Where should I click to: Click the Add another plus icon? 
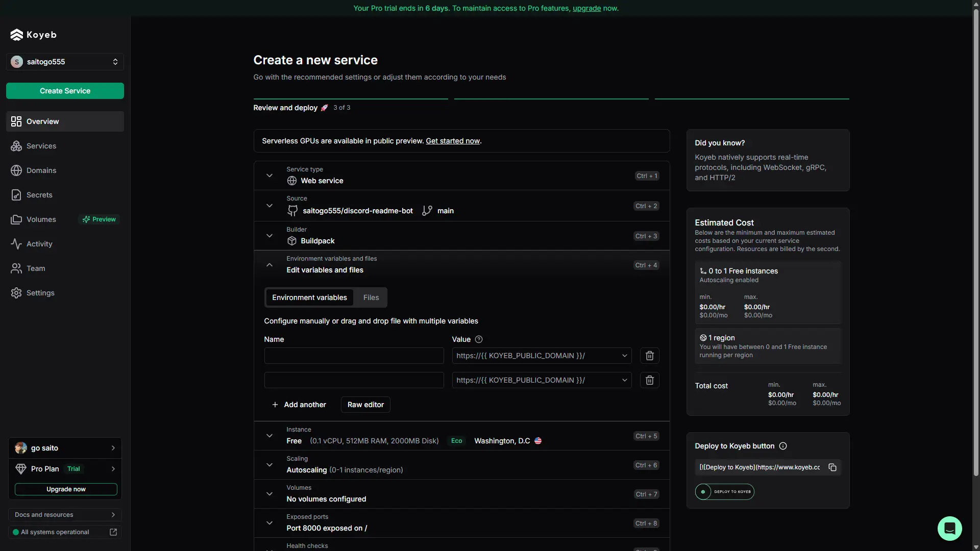pyautogui.click(x=275, y=405)
